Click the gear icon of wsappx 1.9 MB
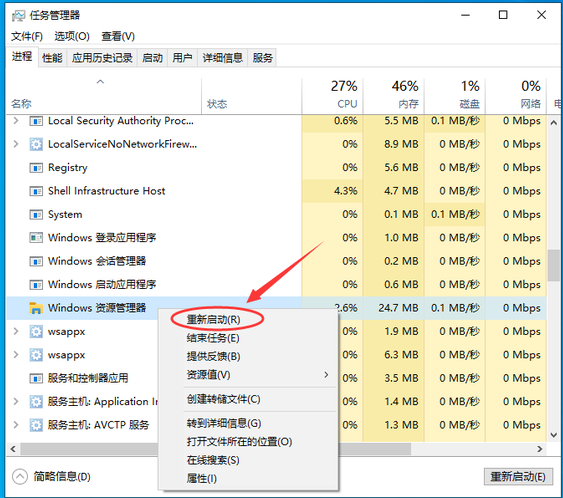This screenshot has width=563, height=498. [x=36, y=331]
